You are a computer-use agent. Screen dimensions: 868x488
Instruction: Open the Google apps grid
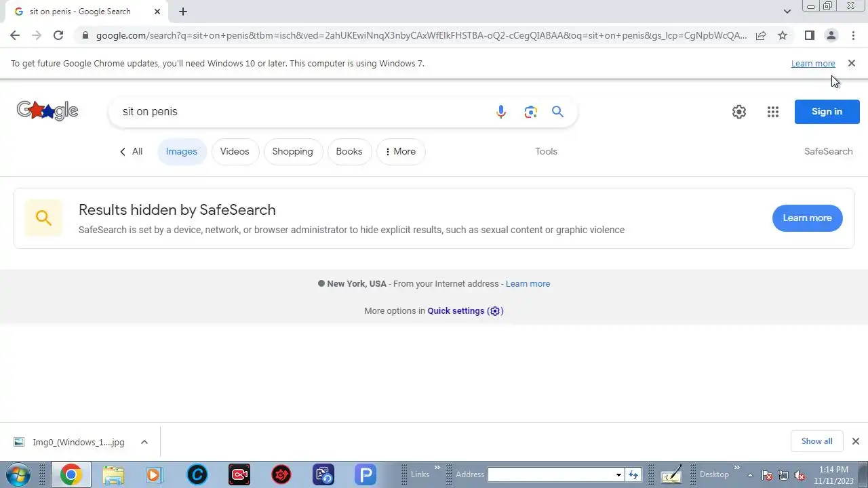(773, 112)
